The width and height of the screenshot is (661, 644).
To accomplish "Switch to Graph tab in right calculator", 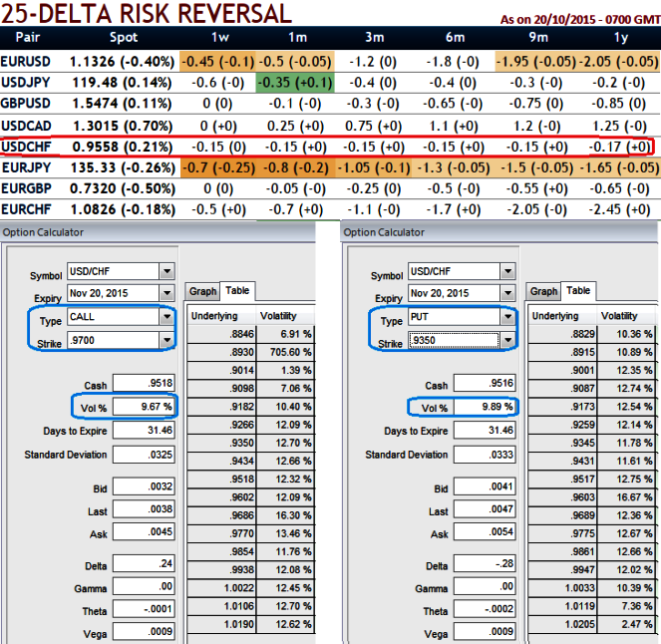I will point(543,291).
